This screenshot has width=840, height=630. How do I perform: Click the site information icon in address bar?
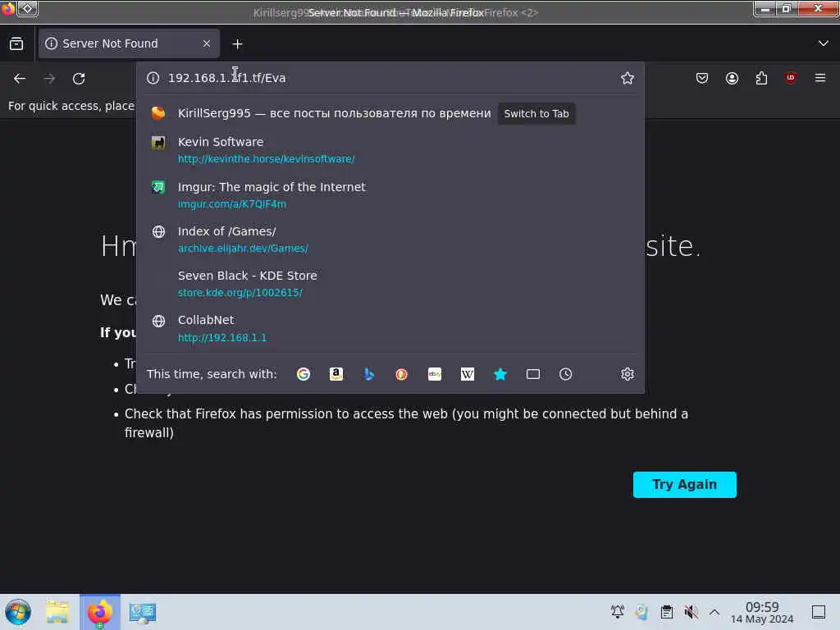(x=153, y=78)
